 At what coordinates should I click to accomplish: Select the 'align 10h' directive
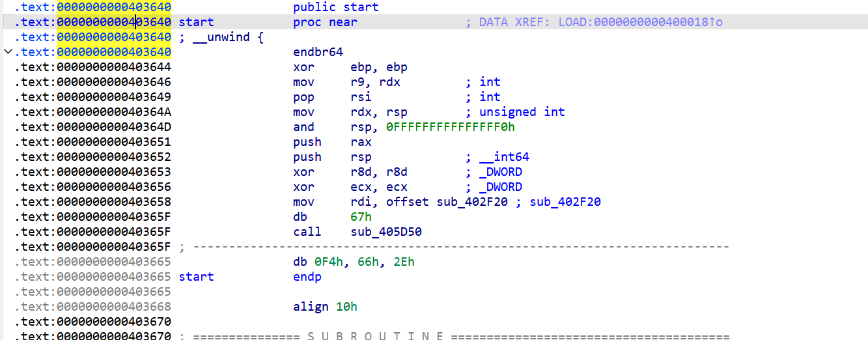(325, 307)
